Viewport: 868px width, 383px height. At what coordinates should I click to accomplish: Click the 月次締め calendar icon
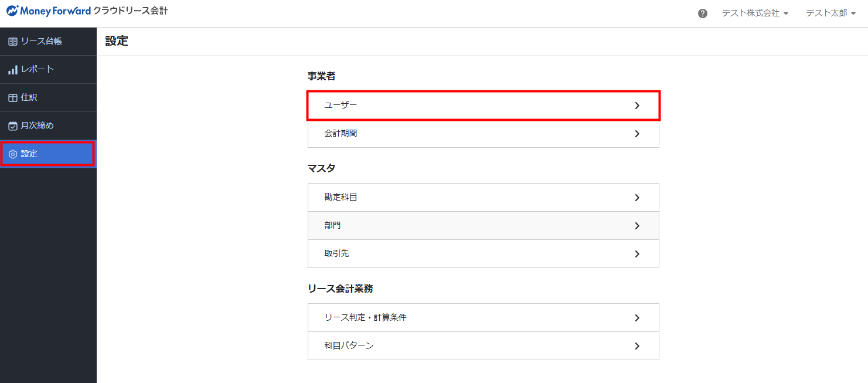pyautogui.click(x=13, y=126)
